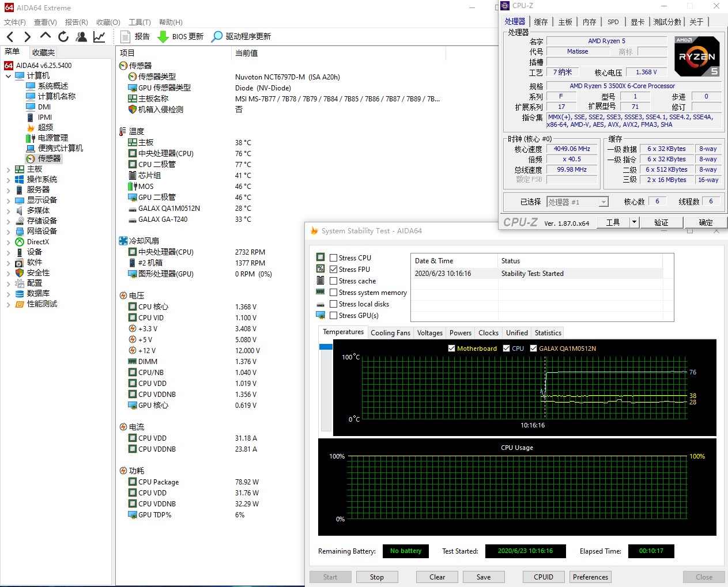Toggle the Motherboard graph checkbox

click(x=451, y=348)
